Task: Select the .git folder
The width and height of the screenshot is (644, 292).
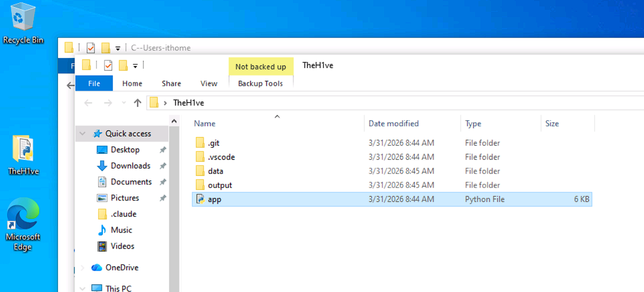Action: [x=392, y=143]
